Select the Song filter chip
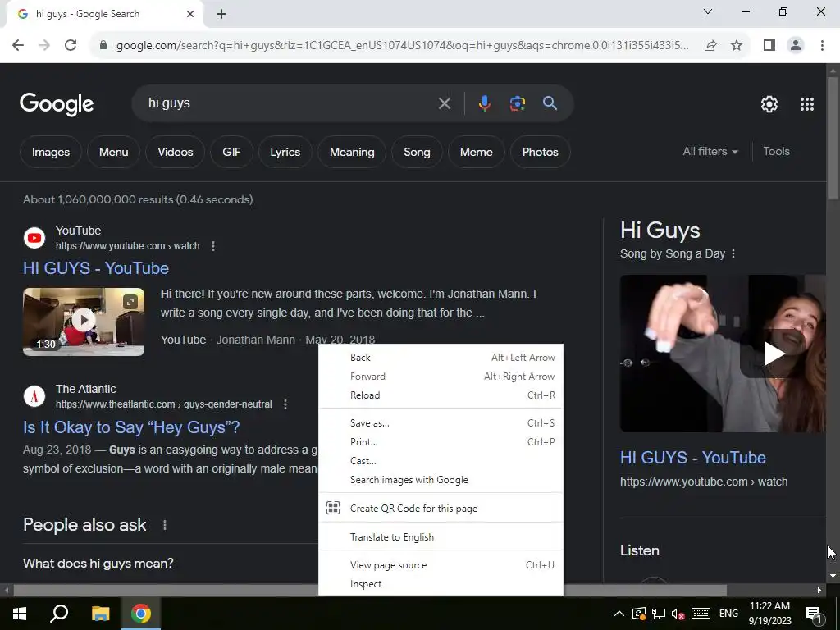Image resolution: width=840 pixels, height=630 pixels. [x=417, y=152]
